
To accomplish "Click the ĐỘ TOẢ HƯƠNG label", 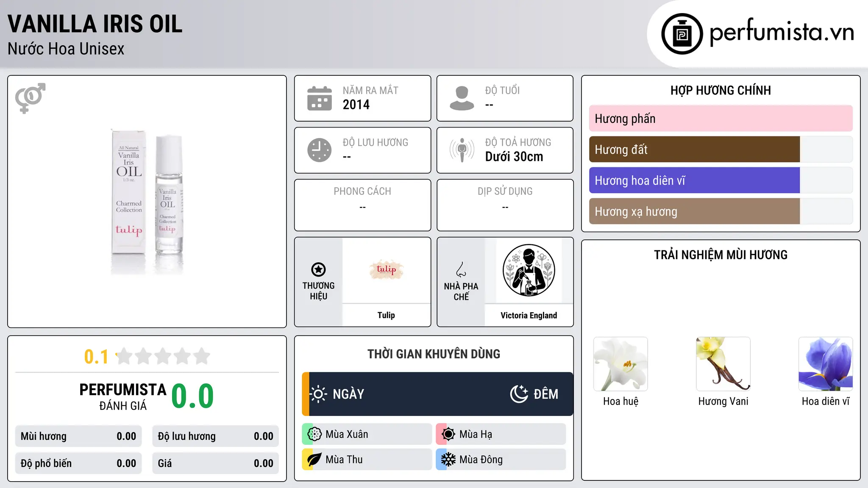I will [x=518, y=142].
